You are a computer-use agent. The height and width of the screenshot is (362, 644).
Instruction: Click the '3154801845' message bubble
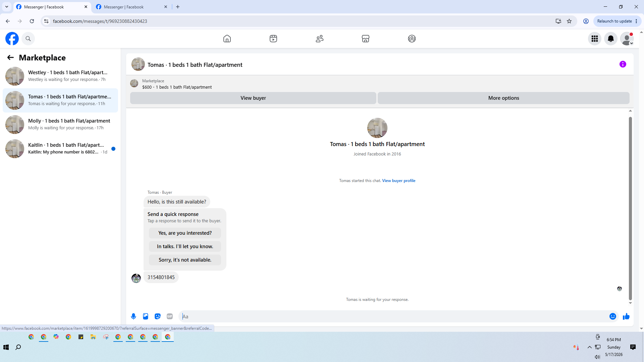pos(161,277)
